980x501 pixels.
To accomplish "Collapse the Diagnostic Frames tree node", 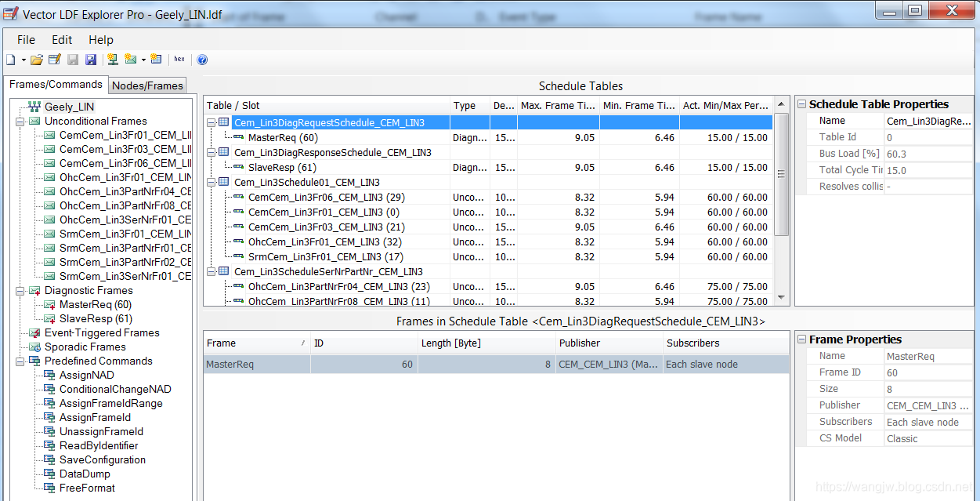I will click(20, 291).
